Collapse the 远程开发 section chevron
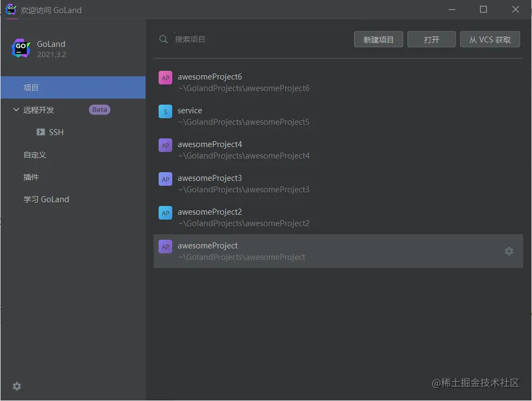 click(16, 110)
